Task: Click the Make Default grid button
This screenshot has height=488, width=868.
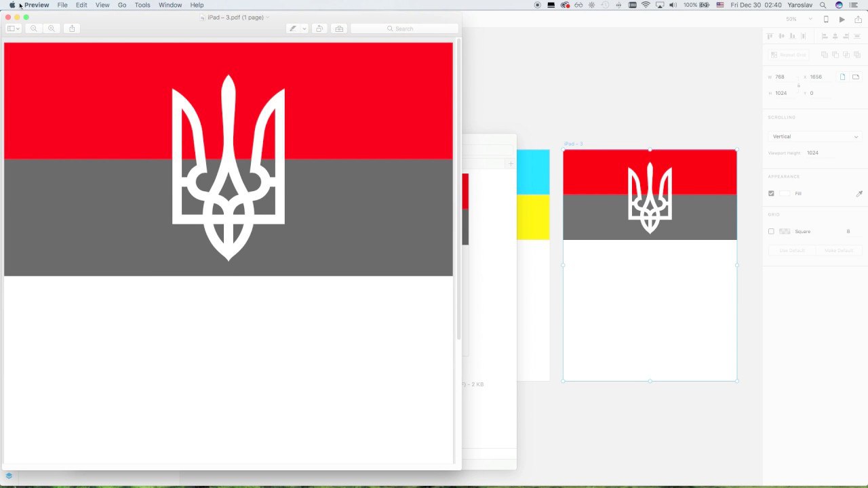Action: (x=838, y=251)
